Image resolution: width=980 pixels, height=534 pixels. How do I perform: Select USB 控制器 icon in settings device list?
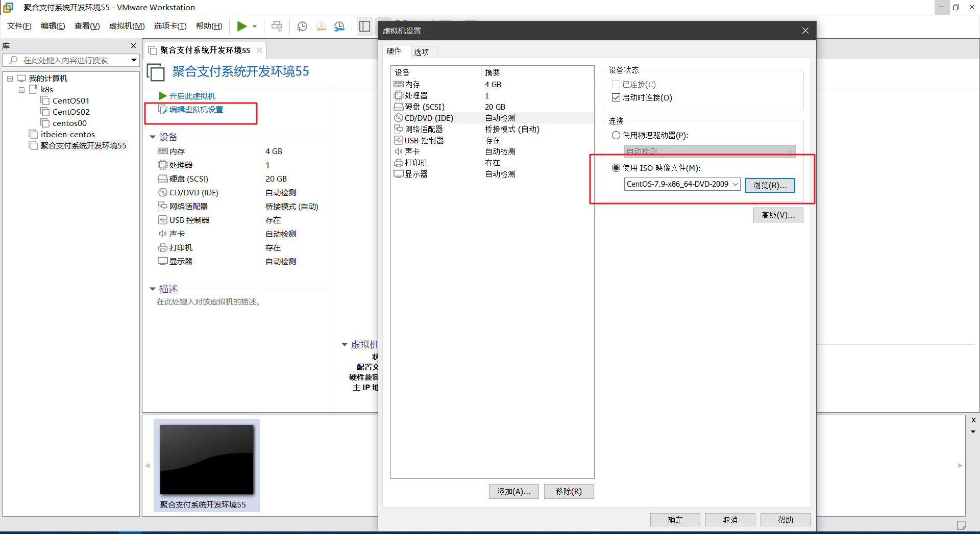click(399, 140)
